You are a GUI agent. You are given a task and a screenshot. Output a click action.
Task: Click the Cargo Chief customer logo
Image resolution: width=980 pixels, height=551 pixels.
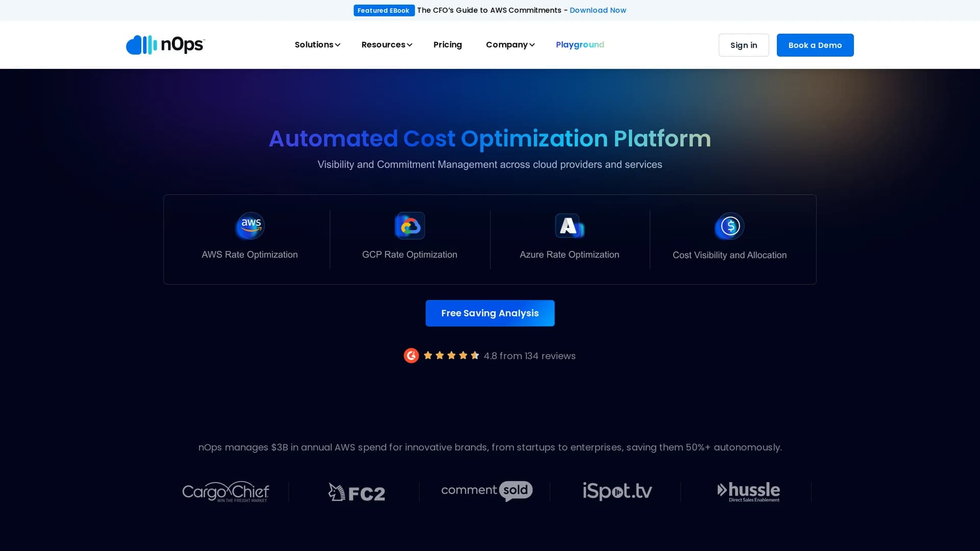coord(226,491)
